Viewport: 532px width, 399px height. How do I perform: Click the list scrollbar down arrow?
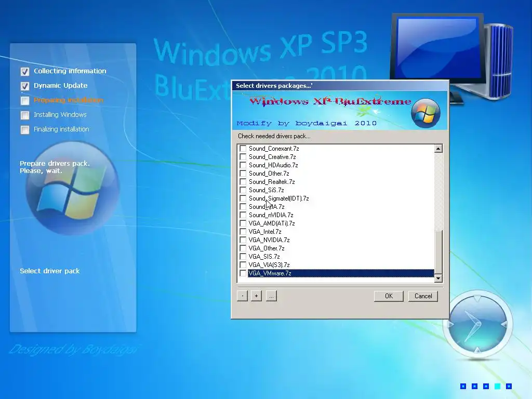438,278
